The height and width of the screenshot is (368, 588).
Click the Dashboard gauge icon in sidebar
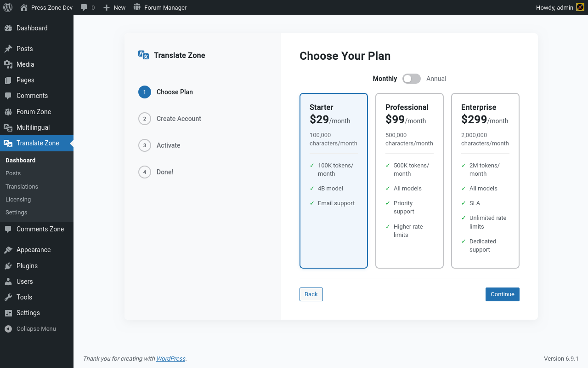point(8,28)
